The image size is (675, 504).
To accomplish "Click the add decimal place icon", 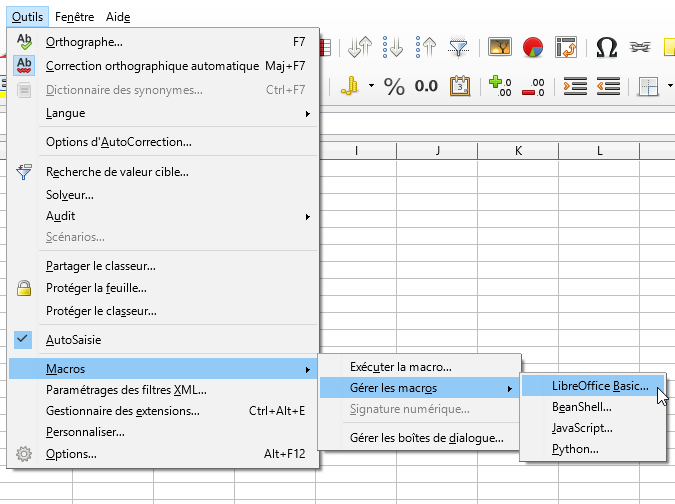I will pos(500,86).
